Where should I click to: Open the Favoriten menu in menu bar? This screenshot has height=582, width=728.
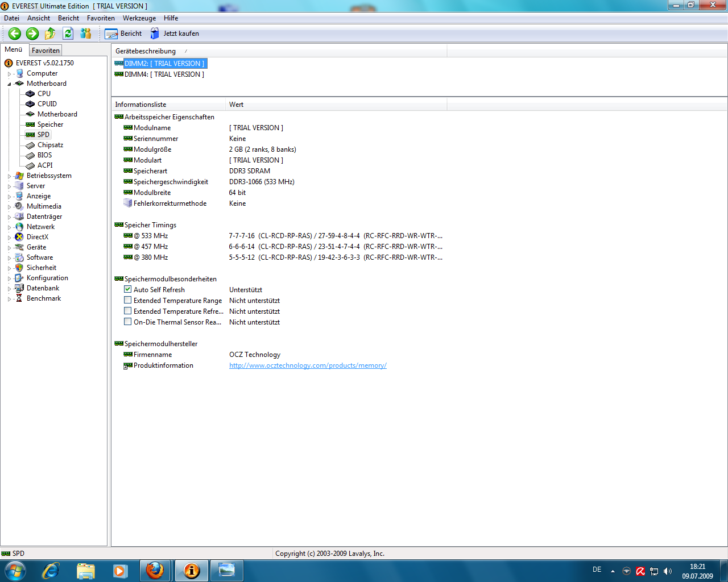click(x=101, y=18)
